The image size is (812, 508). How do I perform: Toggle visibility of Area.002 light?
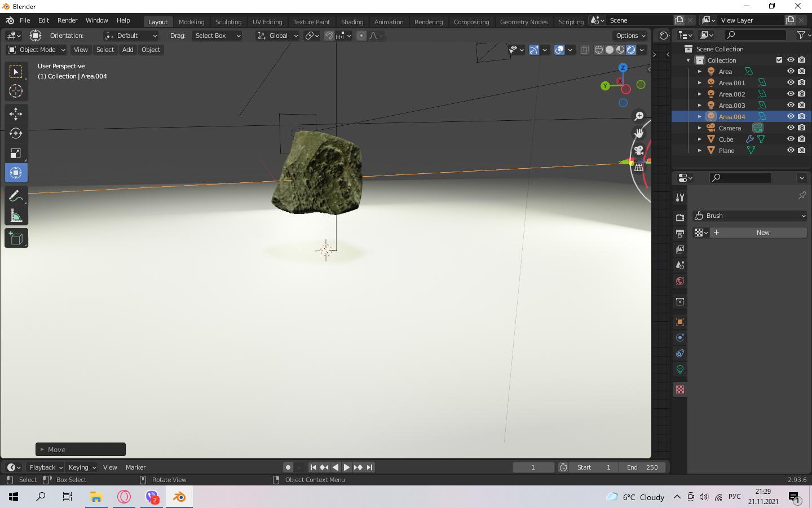coord(791,94)
